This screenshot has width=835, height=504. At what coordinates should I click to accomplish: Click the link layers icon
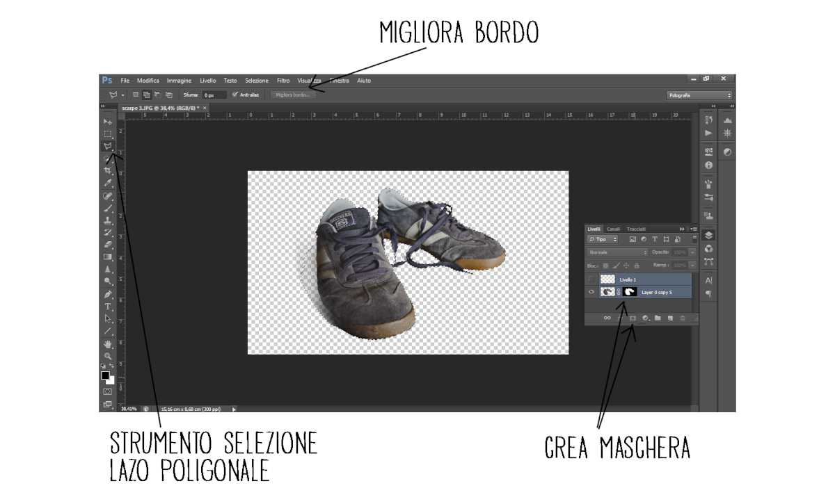607,318
